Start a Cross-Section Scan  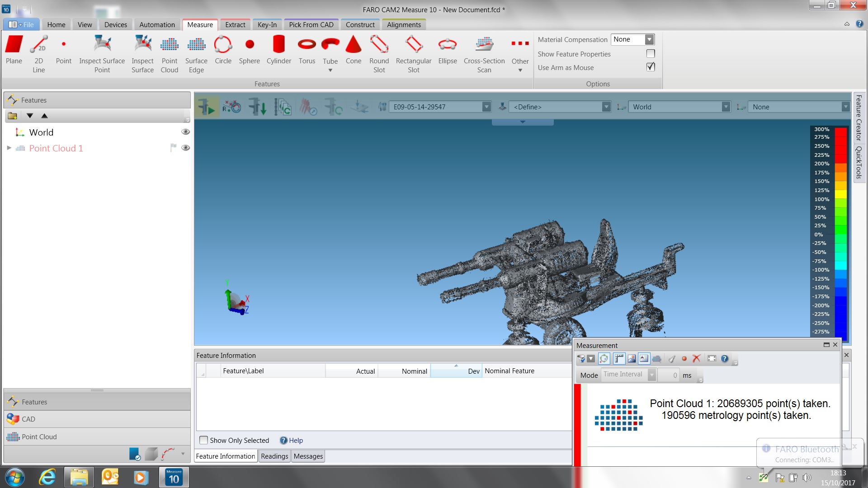pyautogui.click(x=484, y=54)
